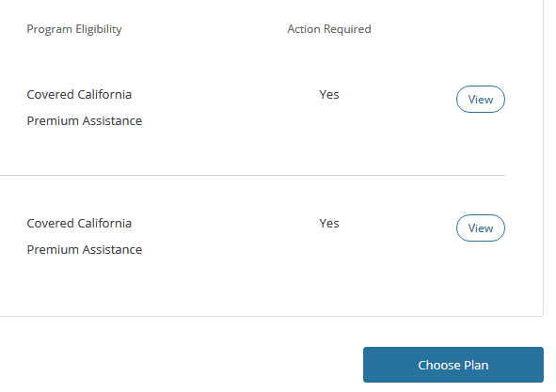Click the Yes value in the first row
556x392 pixels.
click(x=329, y=95)
